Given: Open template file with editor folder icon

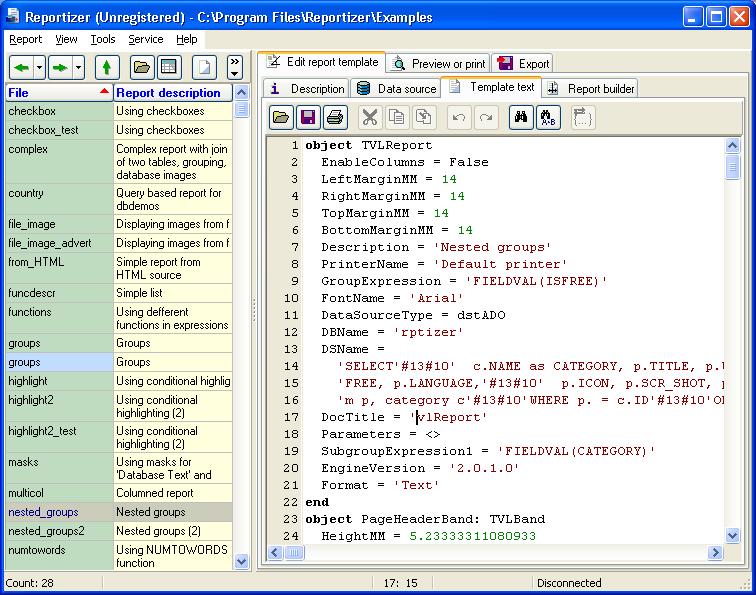Looking at the screenshot, I should tap(281, 117).
